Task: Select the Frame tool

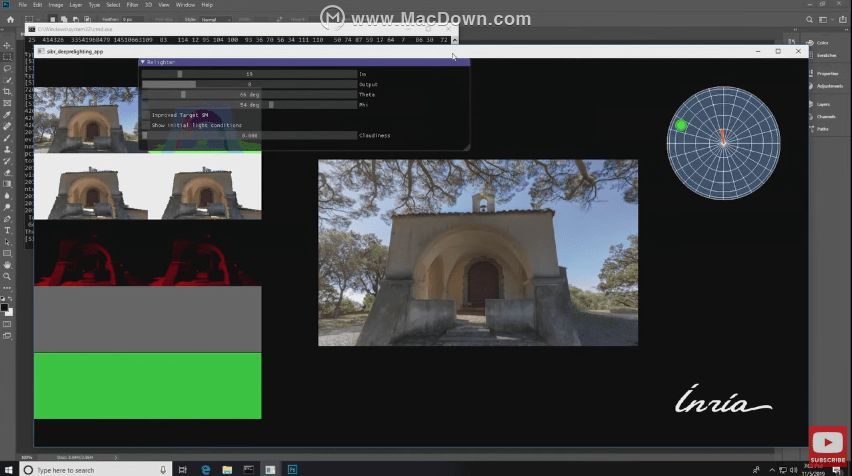Action: tap(7, 103)
